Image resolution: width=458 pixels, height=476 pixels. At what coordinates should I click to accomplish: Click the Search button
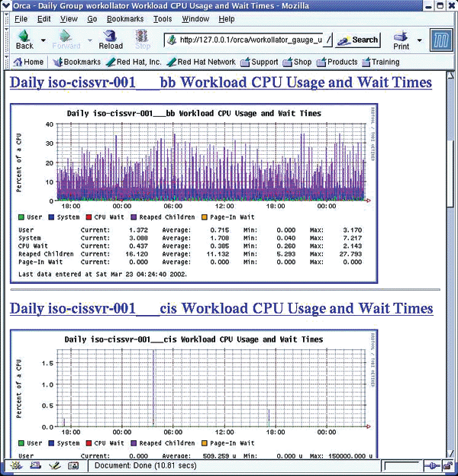pyautogui.click(x=358, y=40)
